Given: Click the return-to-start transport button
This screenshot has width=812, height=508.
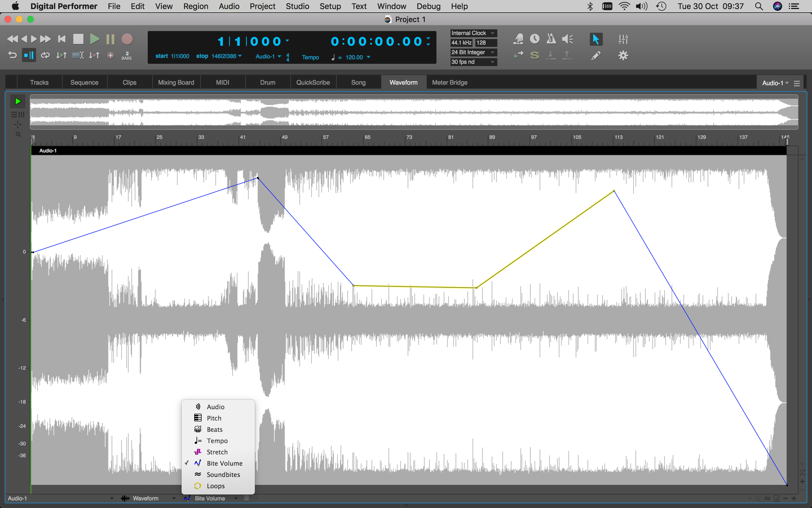Looking at the screenshot, I should (x=62, y=39).
